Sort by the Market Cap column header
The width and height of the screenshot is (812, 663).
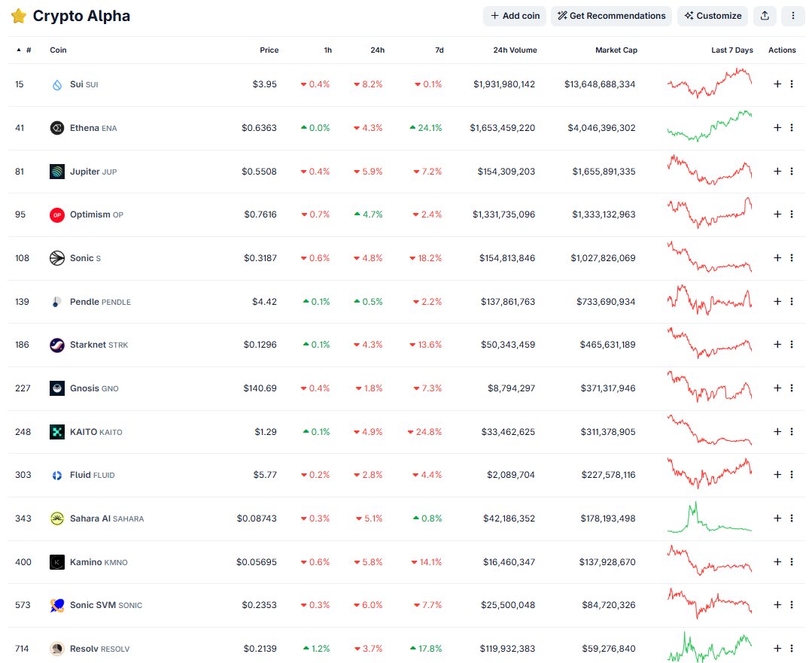point(616,50)
